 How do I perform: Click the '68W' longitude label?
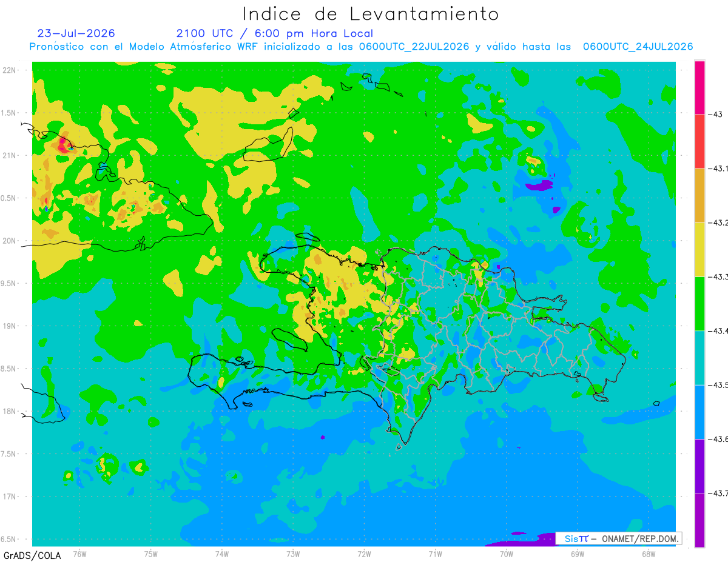[649, 554]
